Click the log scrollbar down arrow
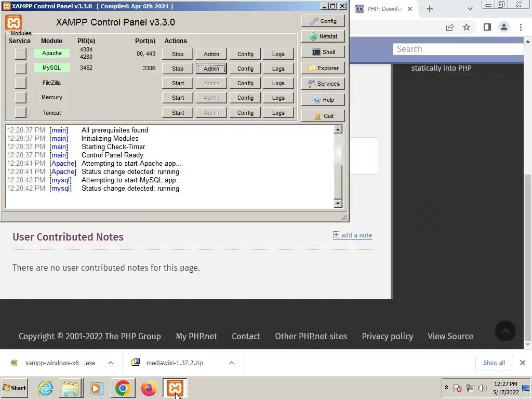The height and width of the screenshot is (399, 532). [x=338, y=204]
